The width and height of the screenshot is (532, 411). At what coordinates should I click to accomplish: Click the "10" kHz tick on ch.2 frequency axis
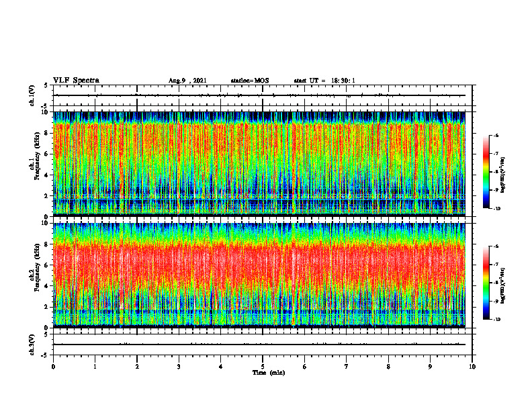(45, 223)
